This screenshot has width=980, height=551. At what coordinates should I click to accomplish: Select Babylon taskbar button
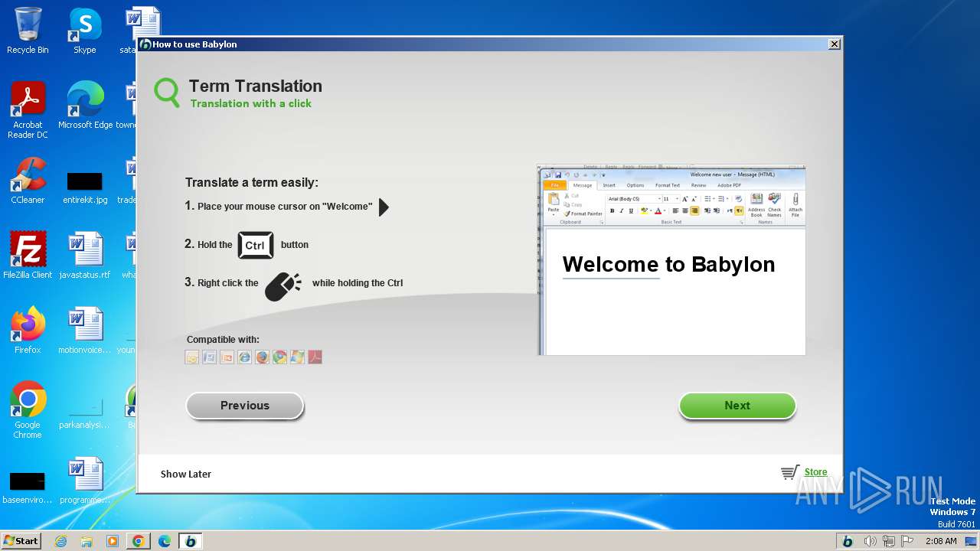[x=191, y=541]
